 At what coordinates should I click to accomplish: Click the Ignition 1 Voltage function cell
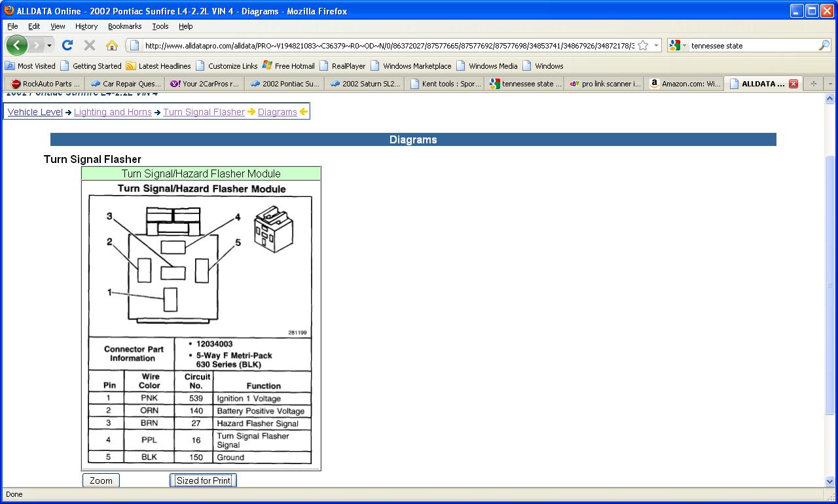tap(262, 398)
